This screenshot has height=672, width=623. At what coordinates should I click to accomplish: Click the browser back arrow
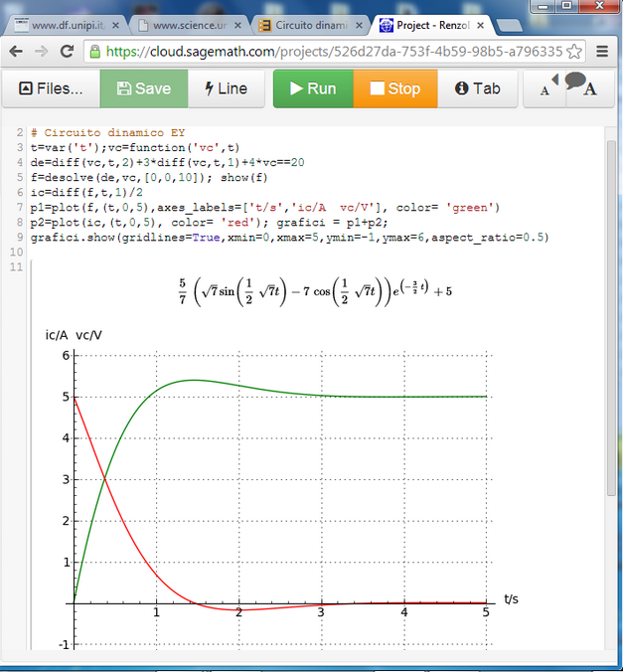pyautogui.click(x=15, y=51)
